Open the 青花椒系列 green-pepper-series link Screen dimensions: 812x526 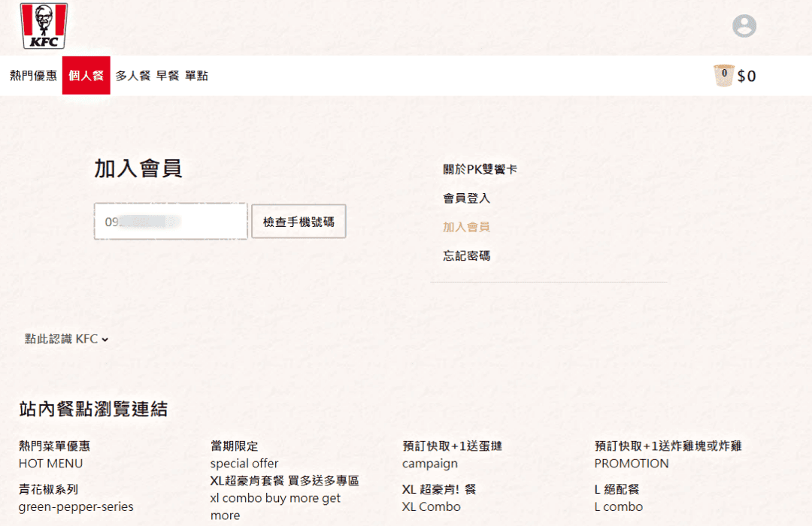point(76,498)
